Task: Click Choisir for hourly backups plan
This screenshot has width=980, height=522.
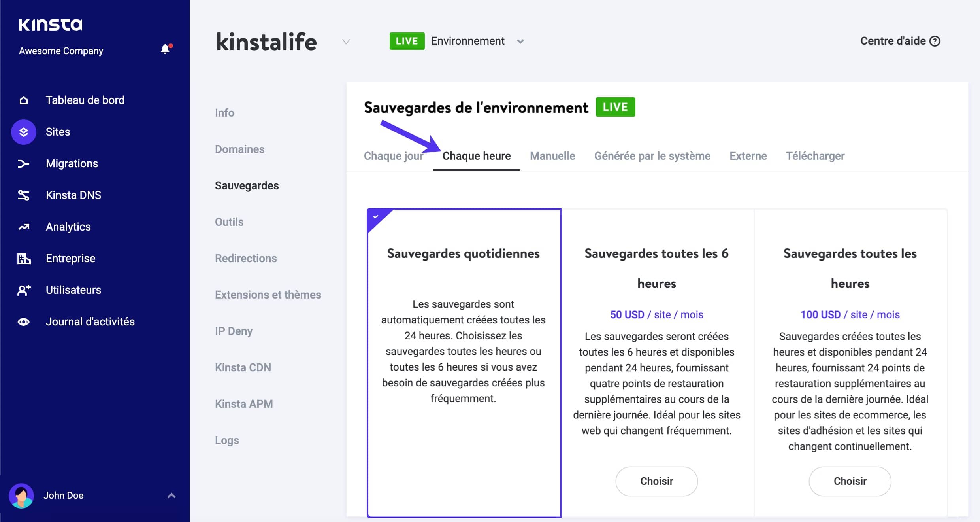Action: pyautogui.click(x=850, y=481)
